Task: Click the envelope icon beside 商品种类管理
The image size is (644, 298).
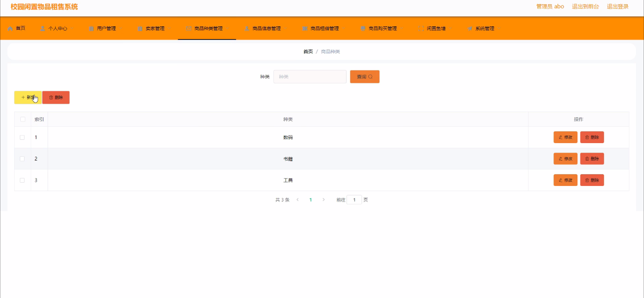Action: 189,29
